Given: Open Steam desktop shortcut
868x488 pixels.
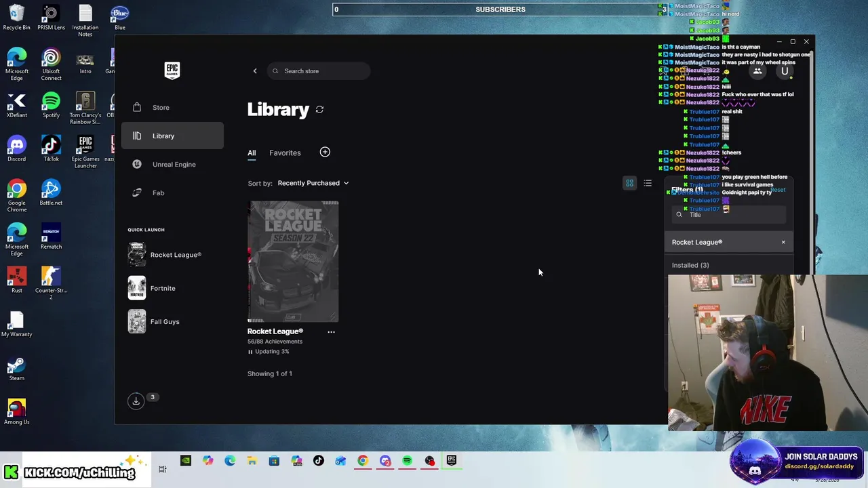Looking at the screenshot, I should (17, 368).
